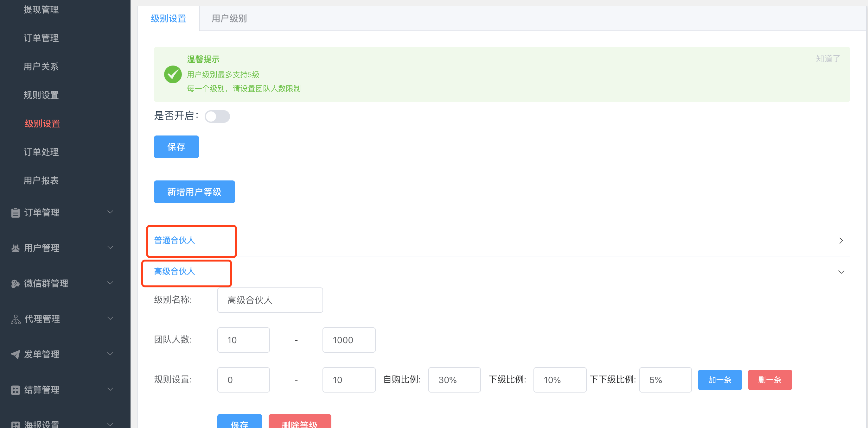Open 用户报表 in the sidebar
The height and width of the screenshot is (428, 868).
tap(41, 181)
